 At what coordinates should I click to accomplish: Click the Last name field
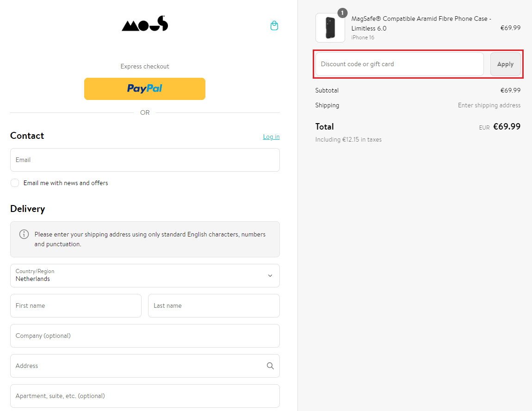tap(214, 305)
